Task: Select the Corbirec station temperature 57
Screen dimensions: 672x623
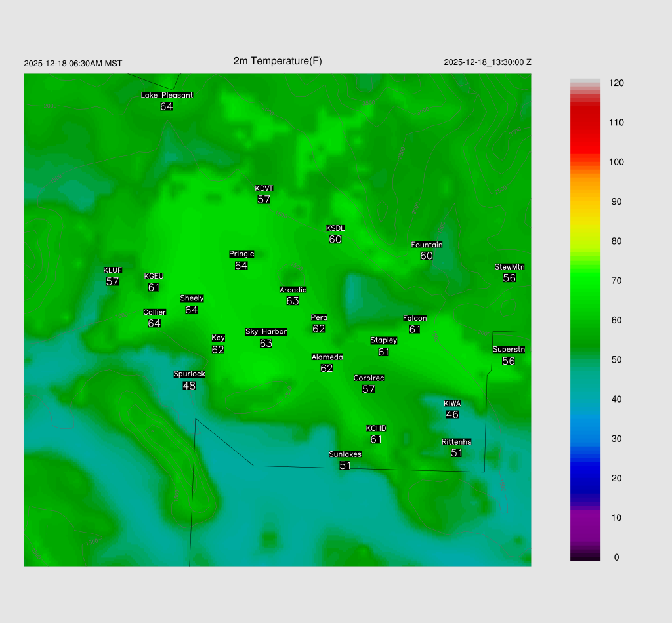Action: click(369, 390)
